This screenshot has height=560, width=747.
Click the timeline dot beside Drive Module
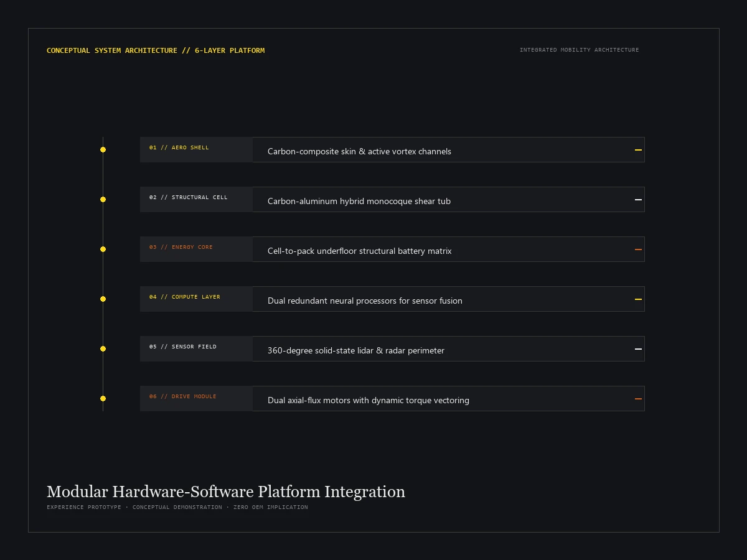103,398
